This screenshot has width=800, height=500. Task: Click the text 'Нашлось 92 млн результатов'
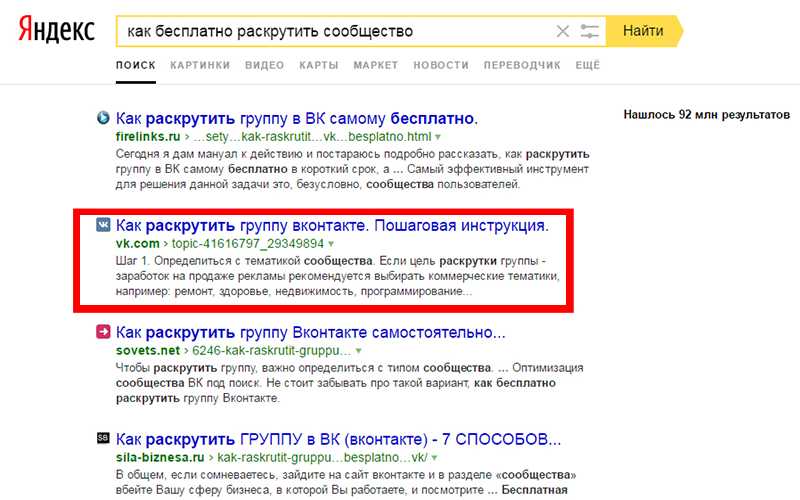(707, 115)
